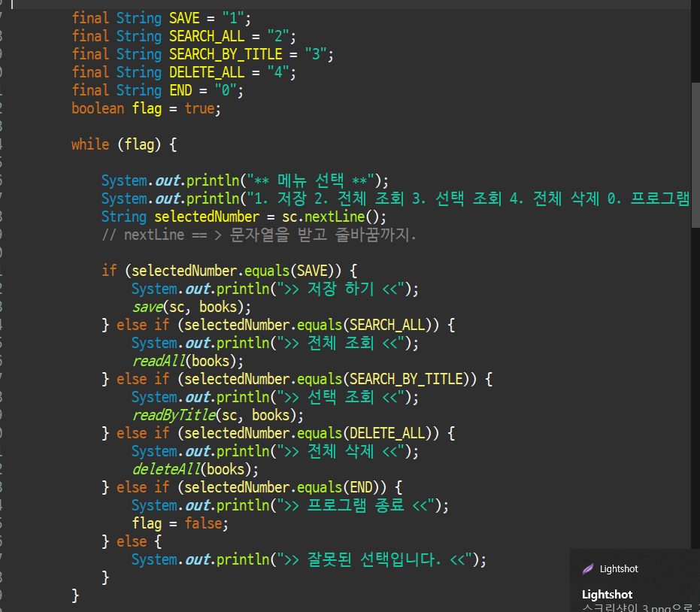Image resolution: width=700 pixels, height=612 pixels.
Task: Click the 'readAll(books)' method call
Action: [x=187, y=361]
